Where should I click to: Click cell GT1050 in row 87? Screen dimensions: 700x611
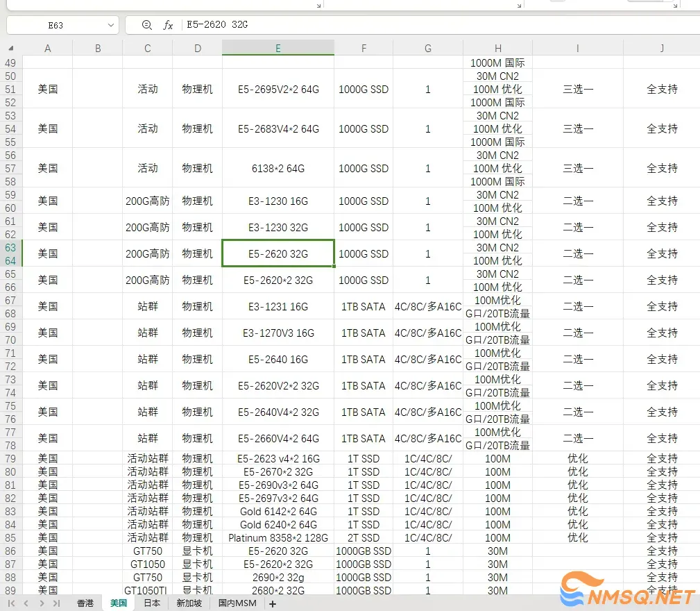click(147, 564)
